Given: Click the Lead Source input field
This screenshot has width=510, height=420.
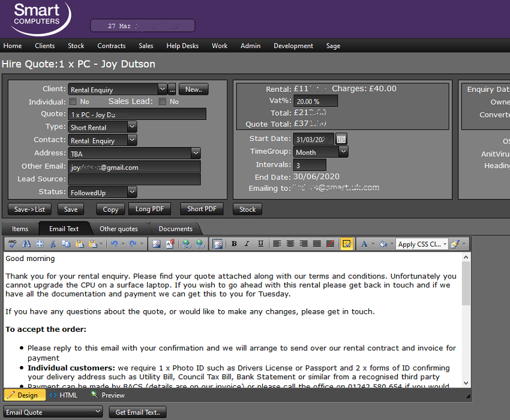Looking at the screenshot, I should 134,179.
